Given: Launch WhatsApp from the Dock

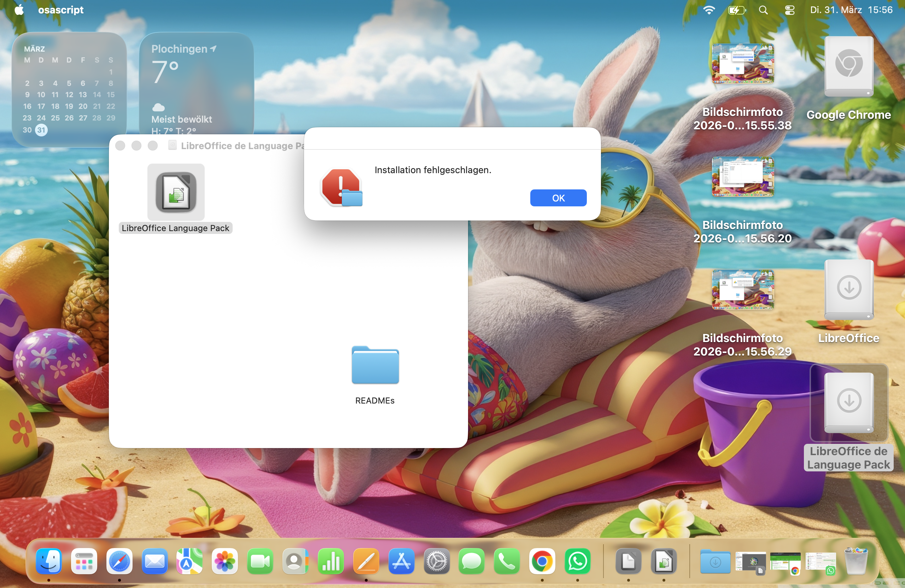Looking at the screenshot, I should 577,561.
